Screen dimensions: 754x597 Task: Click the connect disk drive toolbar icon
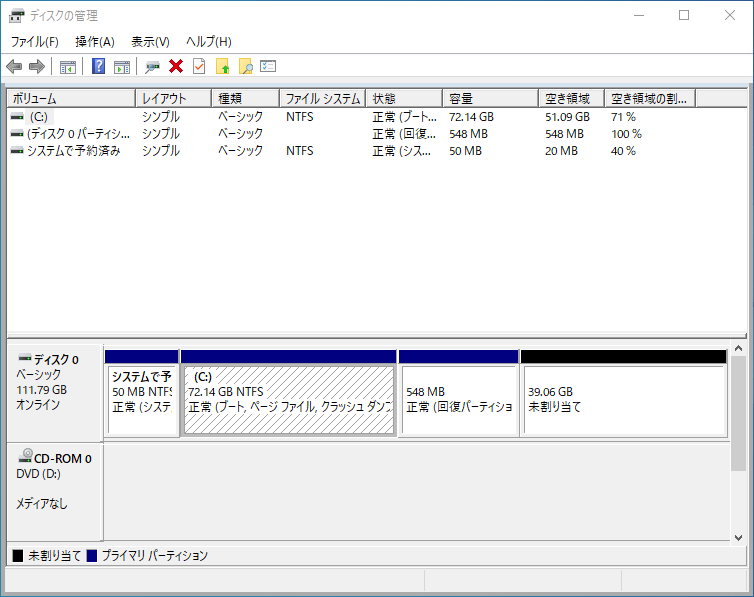click(152, 67)
